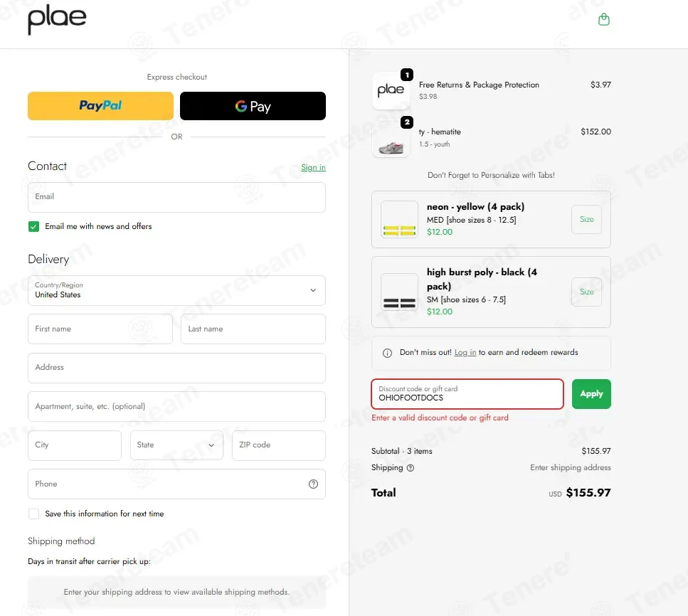The width and height of the screenshot is (688, 616).
Task: Click the Shipping method heading
Action: click(61, 541)
